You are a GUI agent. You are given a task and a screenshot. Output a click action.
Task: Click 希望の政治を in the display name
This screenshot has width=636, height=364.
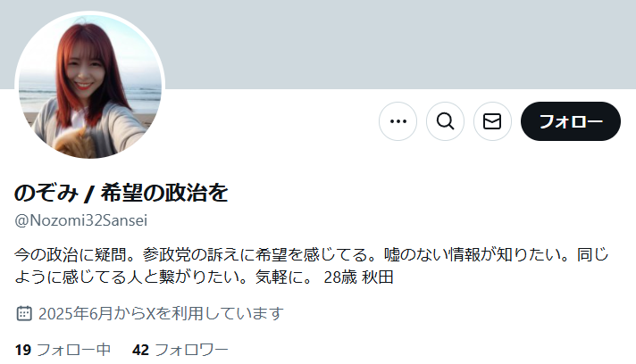(x=164, y=193)
